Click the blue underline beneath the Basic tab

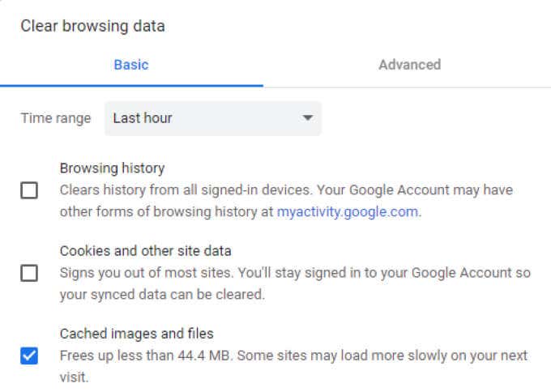[131, 85]
